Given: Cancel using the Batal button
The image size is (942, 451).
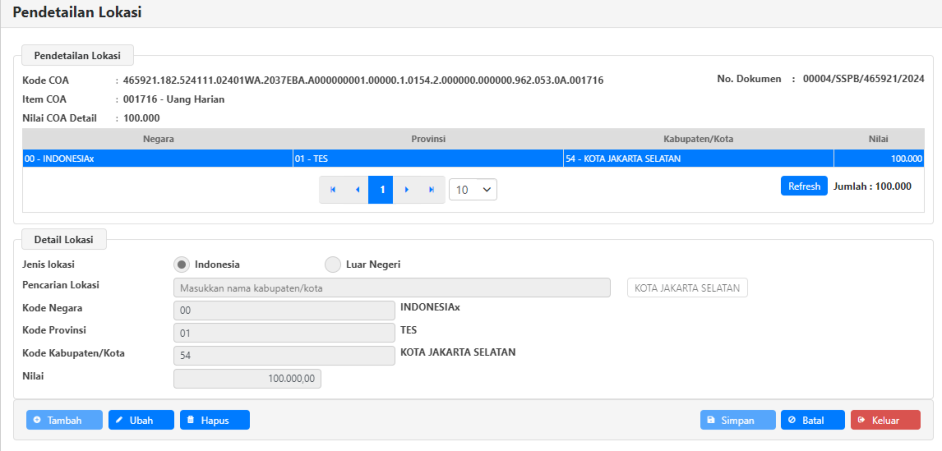Looking at the screenshot, I should click(812, 420).
